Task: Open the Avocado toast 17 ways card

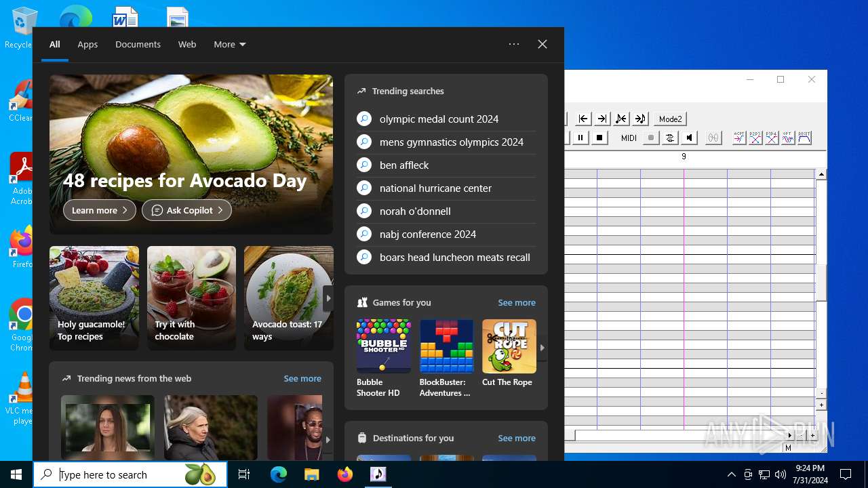Action: coord(289,298)
